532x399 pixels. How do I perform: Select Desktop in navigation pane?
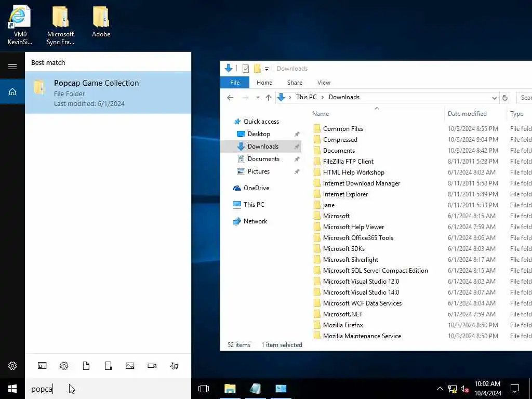[x=259, y=134]
